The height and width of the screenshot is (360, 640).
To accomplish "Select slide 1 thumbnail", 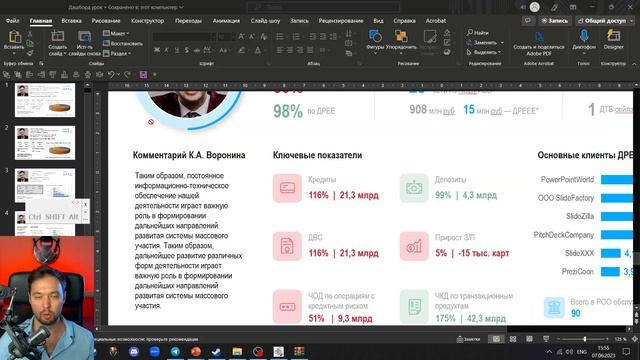I will click(x=45, y=100).
